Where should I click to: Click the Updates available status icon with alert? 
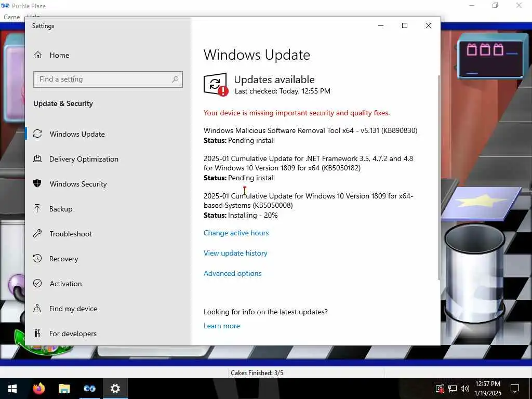216,85
